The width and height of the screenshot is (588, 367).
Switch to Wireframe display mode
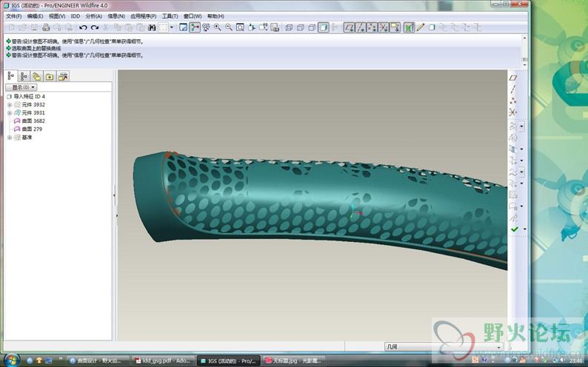pyautogui.click(x=289, y=27)
